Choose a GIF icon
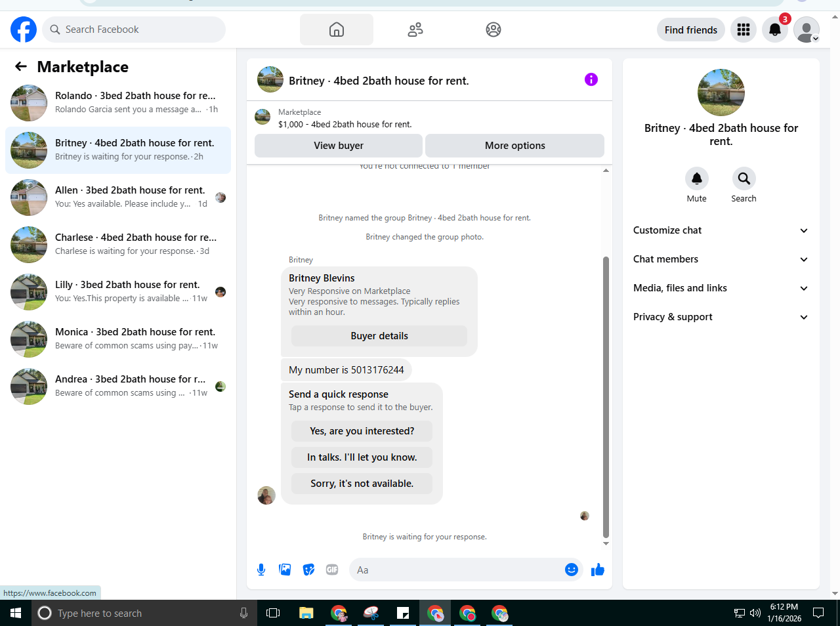The width and height of the screenshot is (840, 626). pyautogui.click(x=332, y=570)
